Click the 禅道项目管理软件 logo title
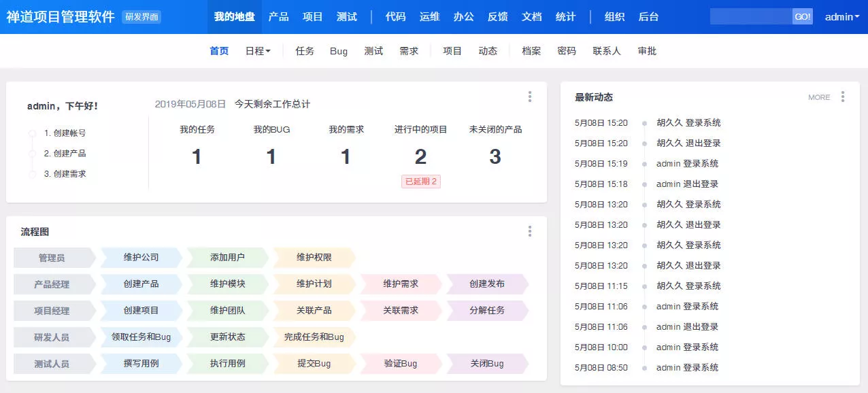 (61, 17)
